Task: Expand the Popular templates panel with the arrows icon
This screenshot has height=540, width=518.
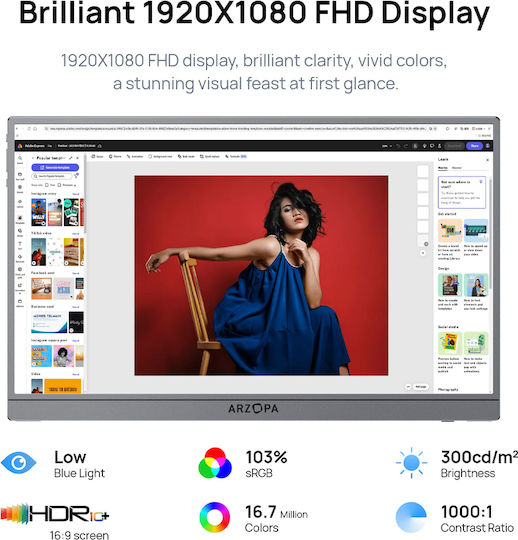Action: point(70,158)
